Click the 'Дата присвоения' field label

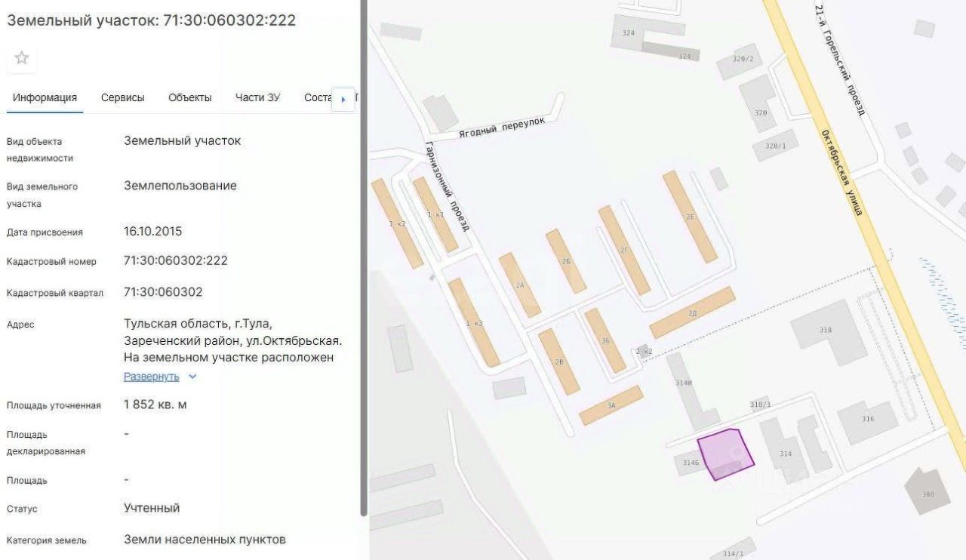click(45, 232)
